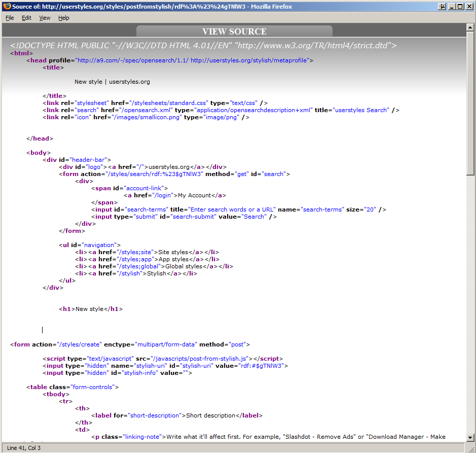The height and width of the screenshot is (453, 476).
Task: Click 'Line 41, Col 3' status bar text
Action: coord(24,448)
